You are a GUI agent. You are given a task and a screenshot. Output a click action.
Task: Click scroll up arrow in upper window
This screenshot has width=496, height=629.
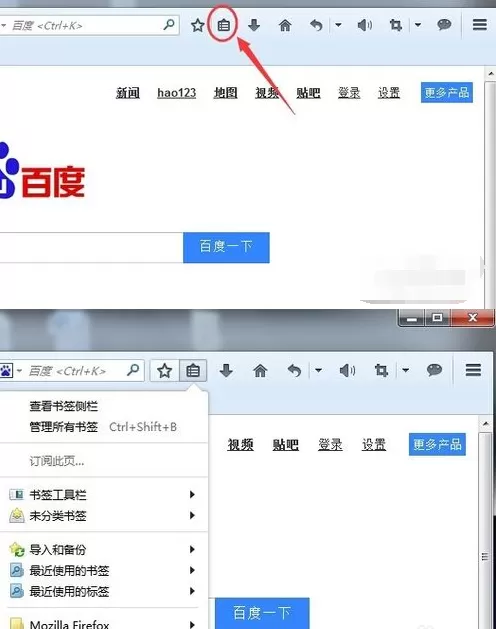[x=491, y=74]
